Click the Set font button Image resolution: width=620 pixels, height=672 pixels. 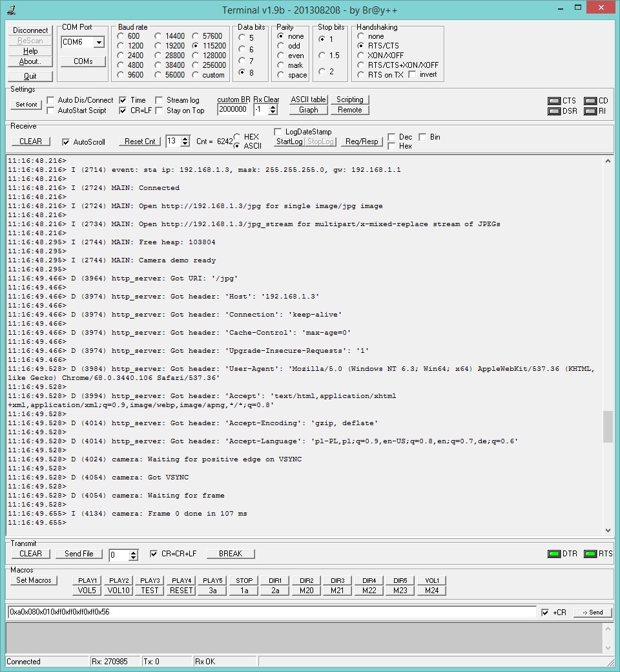(x=26, y=104)
